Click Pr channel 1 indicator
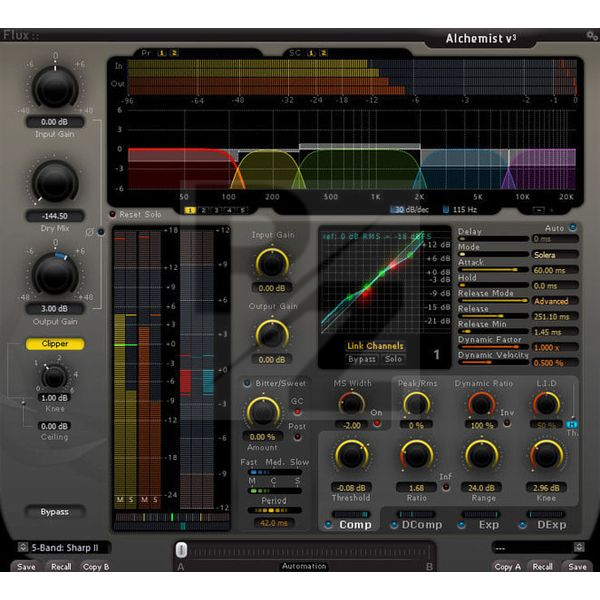The image size is (600, 600). [162, 53]
